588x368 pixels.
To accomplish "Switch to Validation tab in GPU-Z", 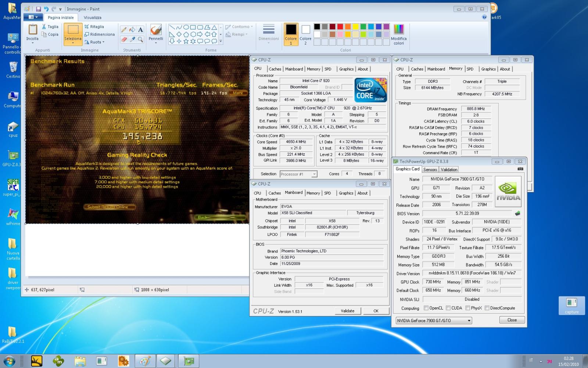I will click(449, 169).
